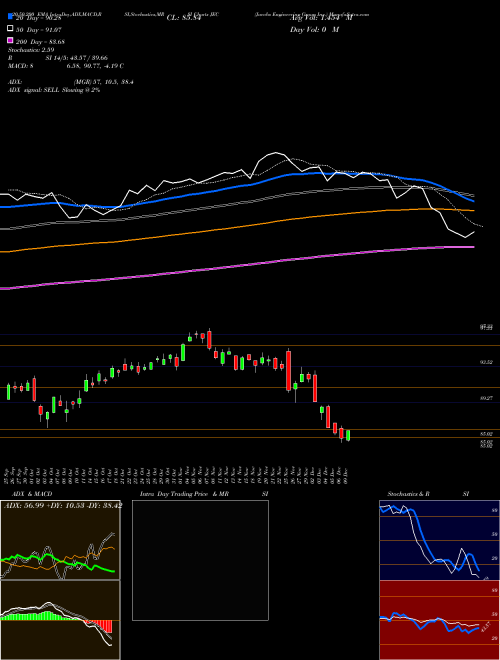
Task: Click the last green candlestick on the chart
Action: click(x=348, y=435)
